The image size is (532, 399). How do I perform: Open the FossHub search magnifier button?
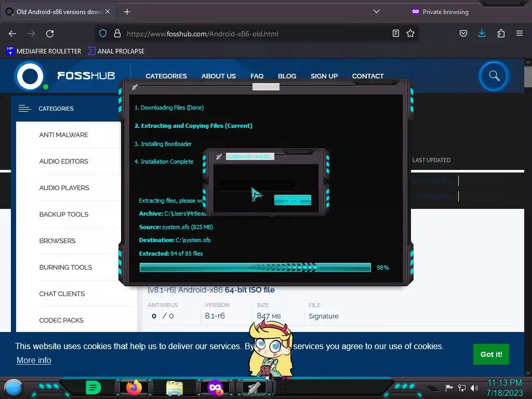coord(494,76)
